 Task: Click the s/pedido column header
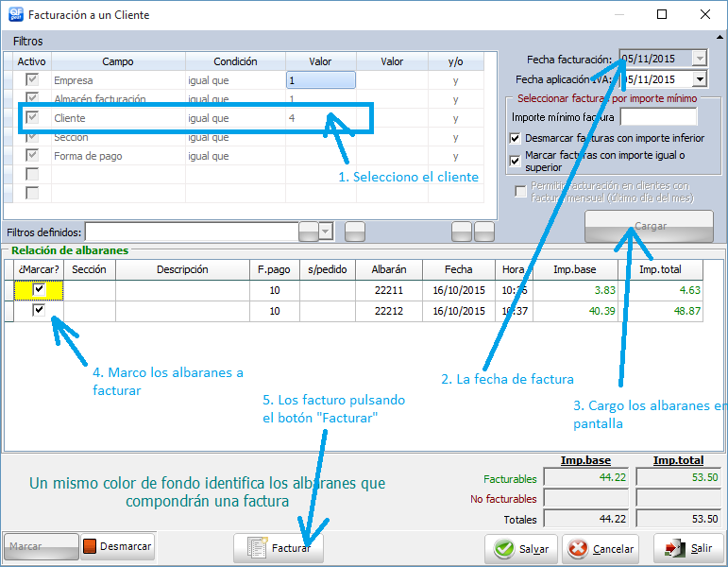[x=328, y=269]
